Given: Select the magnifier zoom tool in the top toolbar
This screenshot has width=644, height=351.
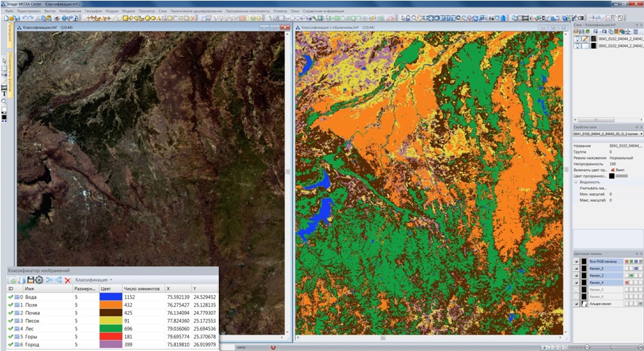Looking at the screenshot, I should click(x=414, y=18).
